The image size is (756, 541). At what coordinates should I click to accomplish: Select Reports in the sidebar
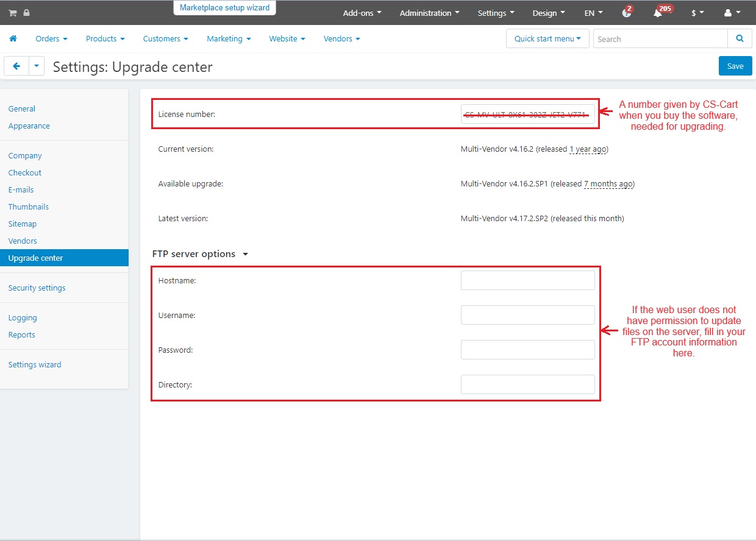tap(22, 334)
